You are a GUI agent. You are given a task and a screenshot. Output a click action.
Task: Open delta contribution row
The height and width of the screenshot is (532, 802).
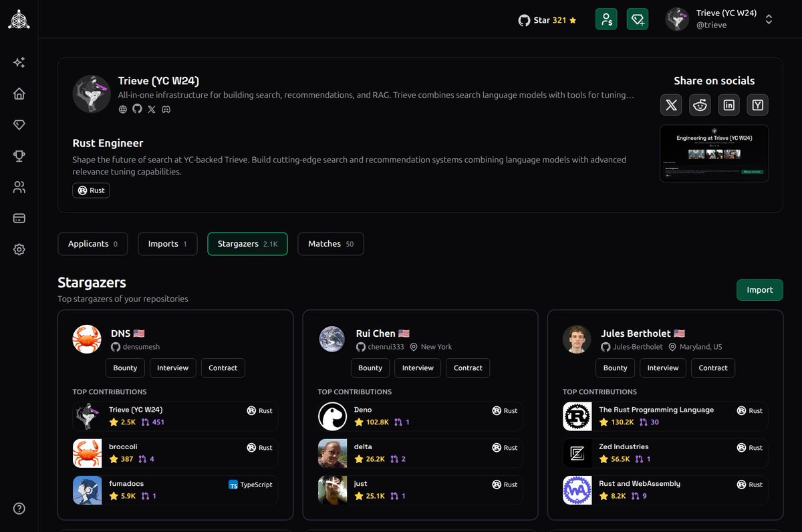(420, 453)
